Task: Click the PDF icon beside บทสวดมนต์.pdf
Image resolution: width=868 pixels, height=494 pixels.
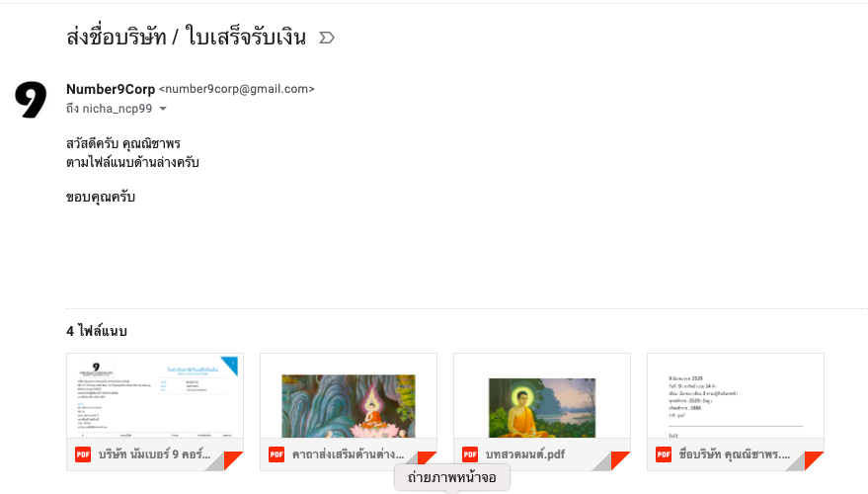Action: coord(470,454)
